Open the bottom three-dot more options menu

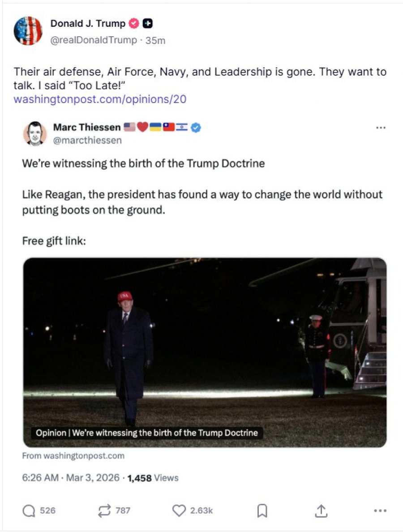380,511
